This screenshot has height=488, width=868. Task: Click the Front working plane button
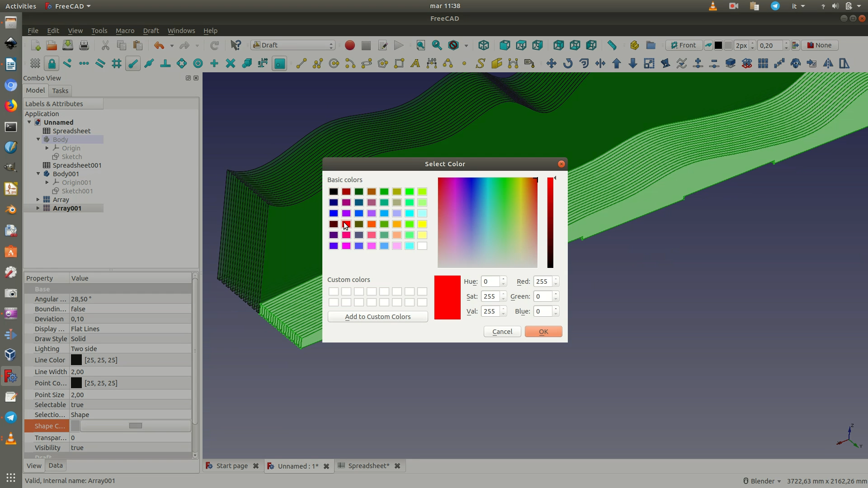click(x=684, y=45)
